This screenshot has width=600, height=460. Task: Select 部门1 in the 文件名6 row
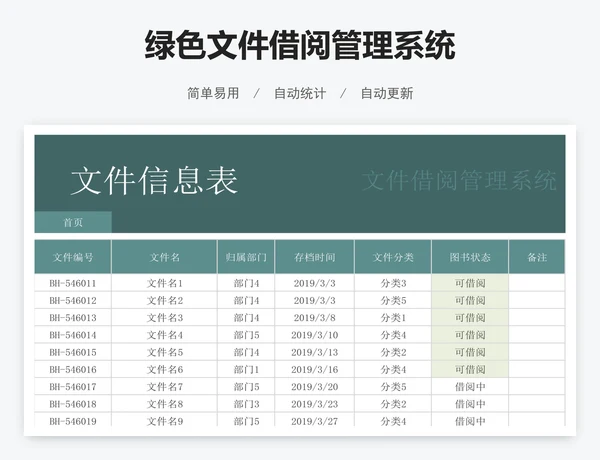246,369
